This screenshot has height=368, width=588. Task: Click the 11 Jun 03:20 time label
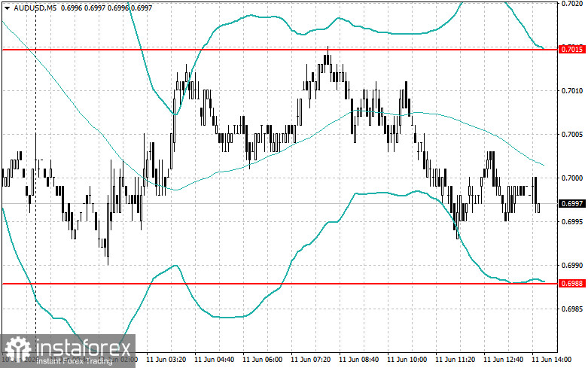click(x=166, y=360)
